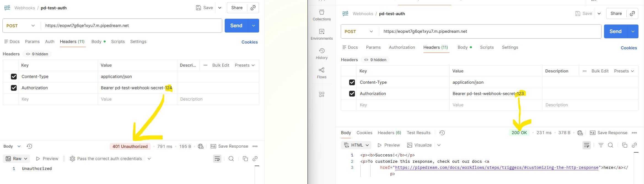This screenshot has height=184, width=644.
Task: Toggle word wrap in right response toolbar
Action: tap(587, 145)
